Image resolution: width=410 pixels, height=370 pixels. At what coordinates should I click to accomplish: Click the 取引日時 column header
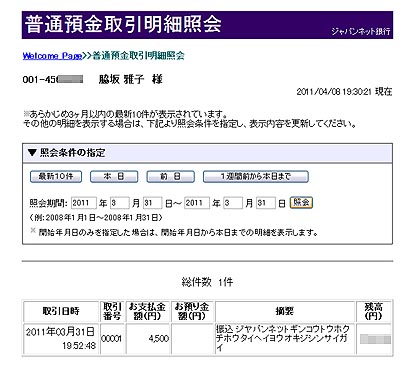[61, 311]
